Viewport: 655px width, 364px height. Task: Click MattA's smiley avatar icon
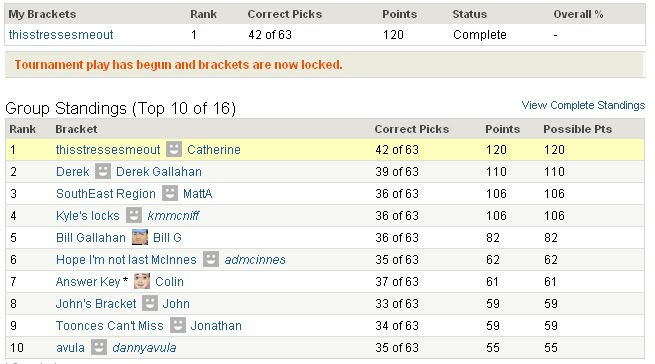pos(170,193)
